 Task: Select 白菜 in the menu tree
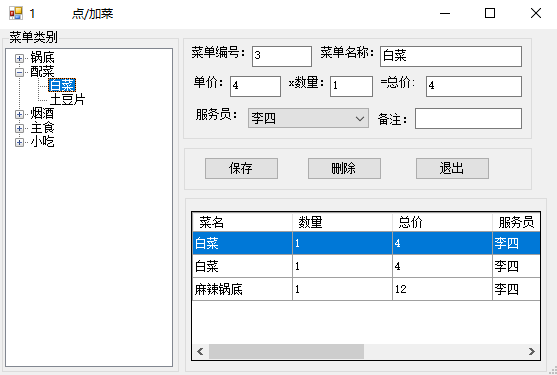coord(62,85)
